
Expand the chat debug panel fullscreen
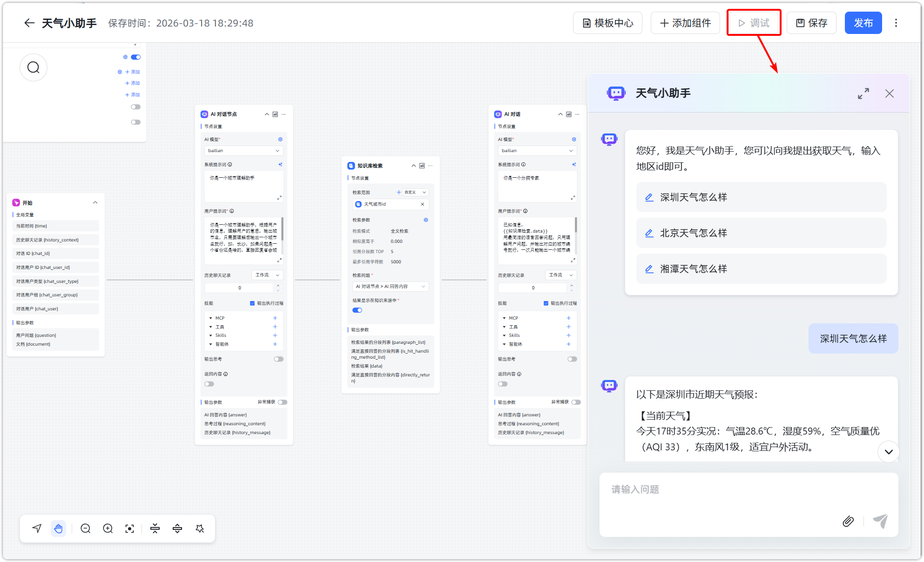coord(863,94)
